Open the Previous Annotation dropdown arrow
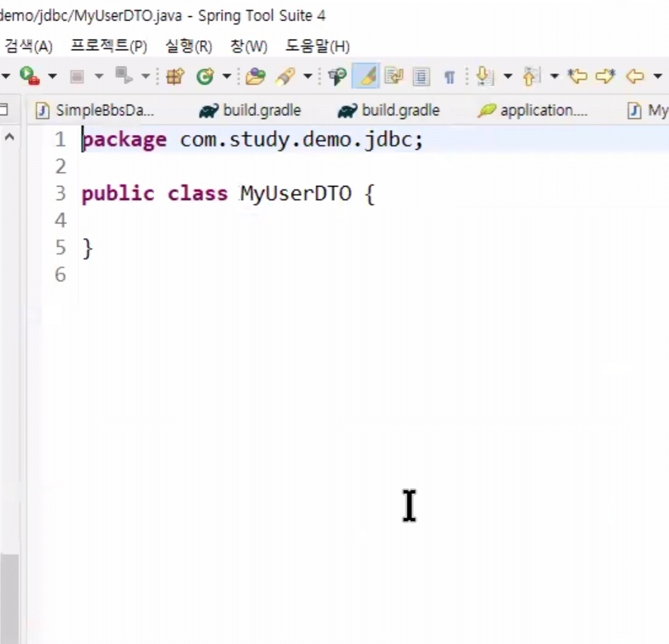 (555, 76)
